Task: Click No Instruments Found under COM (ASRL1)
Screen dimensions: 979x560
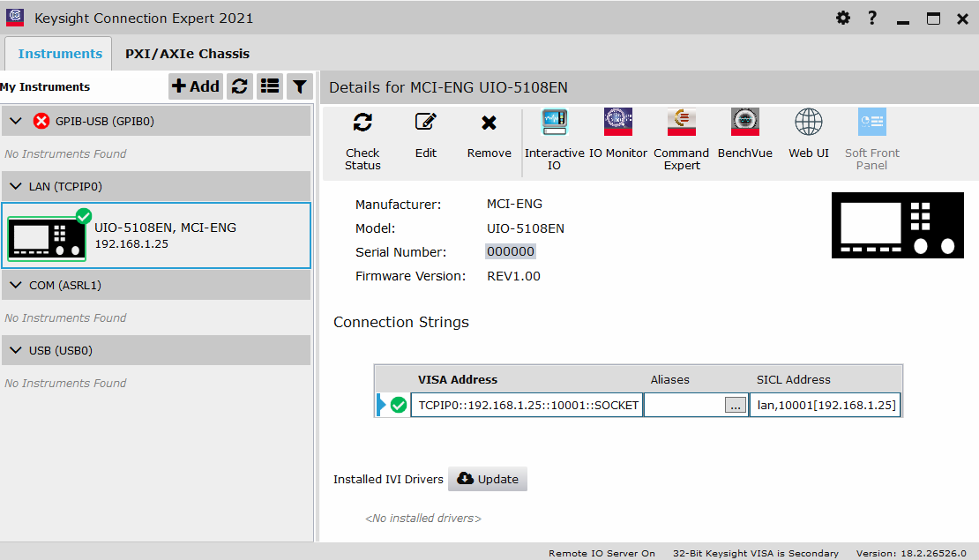Action: pos(65,317)
